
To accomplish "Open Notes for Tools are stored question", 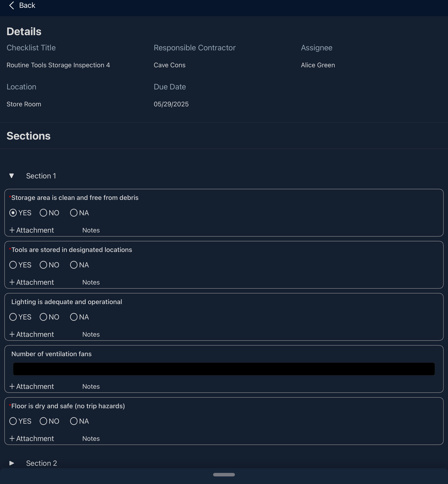I will 91,282.
